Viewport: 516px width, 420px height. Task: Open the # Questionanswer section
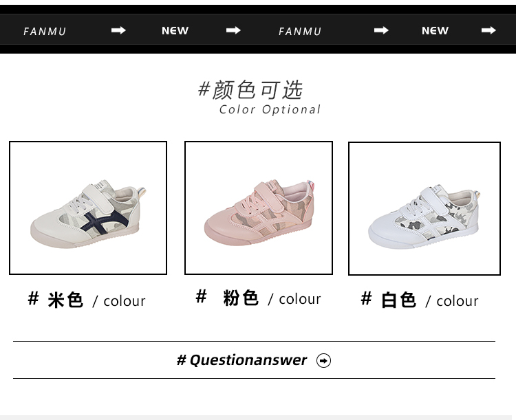(x=254, y=360)
